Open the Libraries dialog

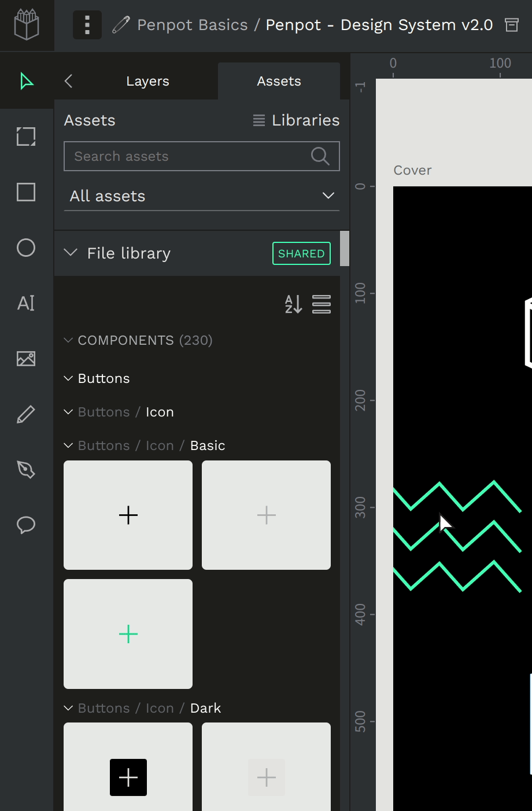(297, 120)
